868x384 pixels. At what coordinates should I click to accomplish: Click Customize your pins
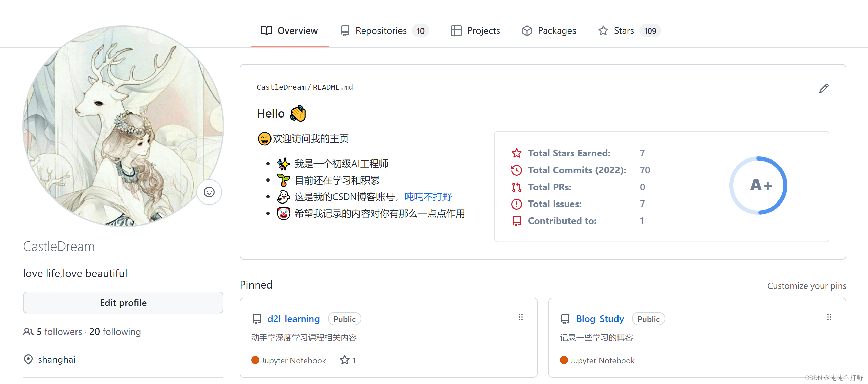[x=806, y=286]
